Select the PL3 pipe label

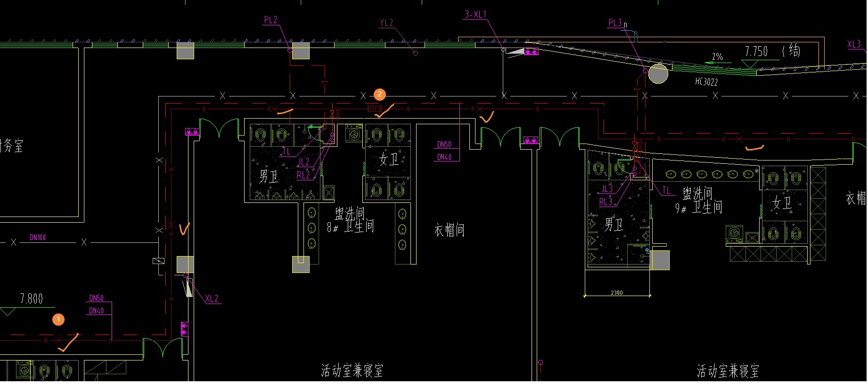click(x=615, y=23)
